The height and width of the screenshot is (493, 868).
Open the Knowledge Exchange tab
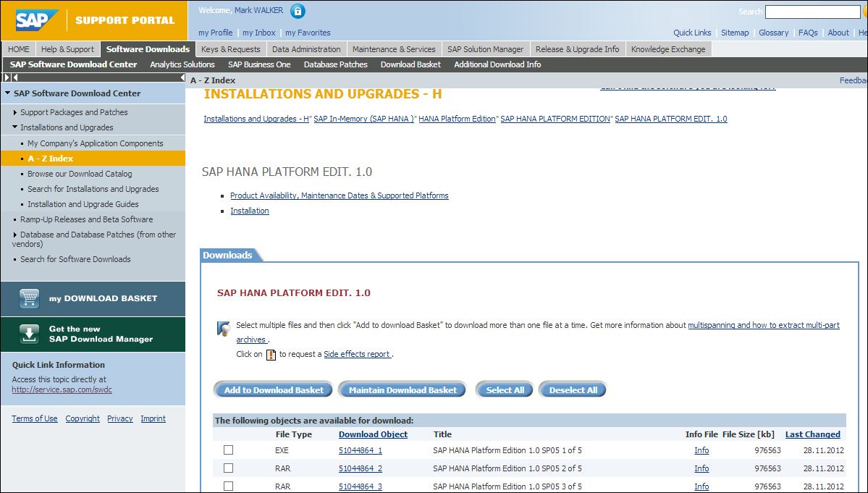coord(668,49)
